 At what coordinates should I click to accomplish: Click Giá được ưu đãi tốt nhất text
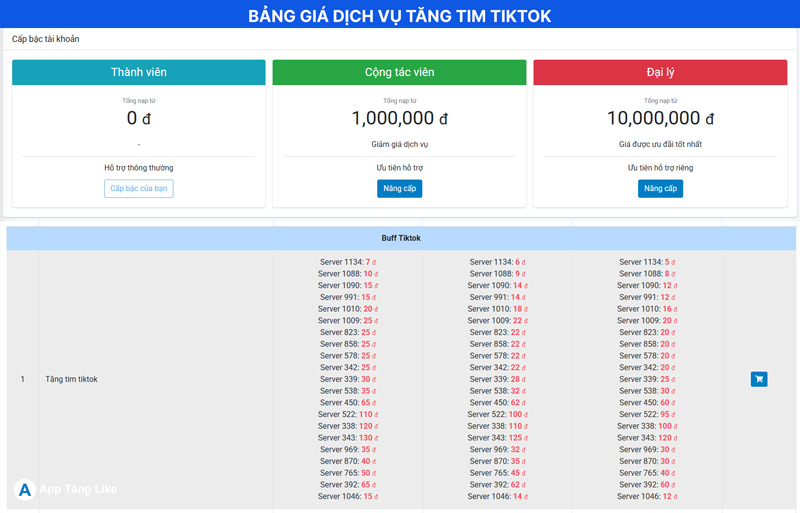pos(660,144)
